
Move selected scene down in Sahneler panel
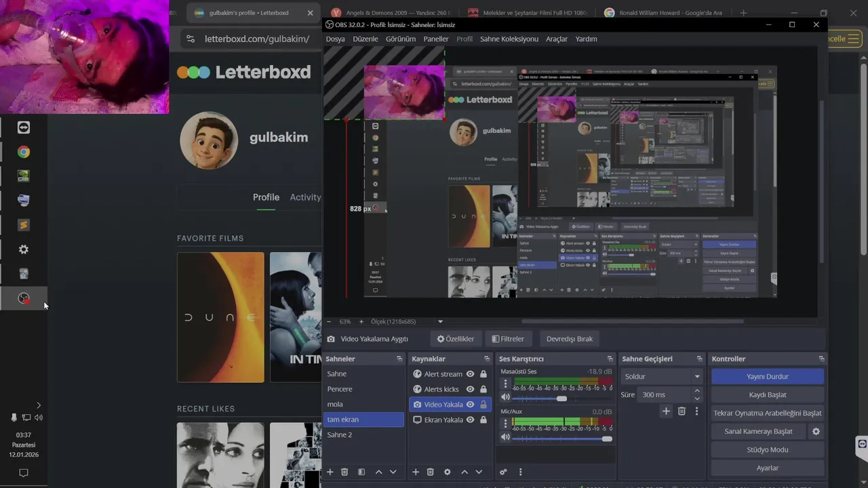click(x=393, y=472)
